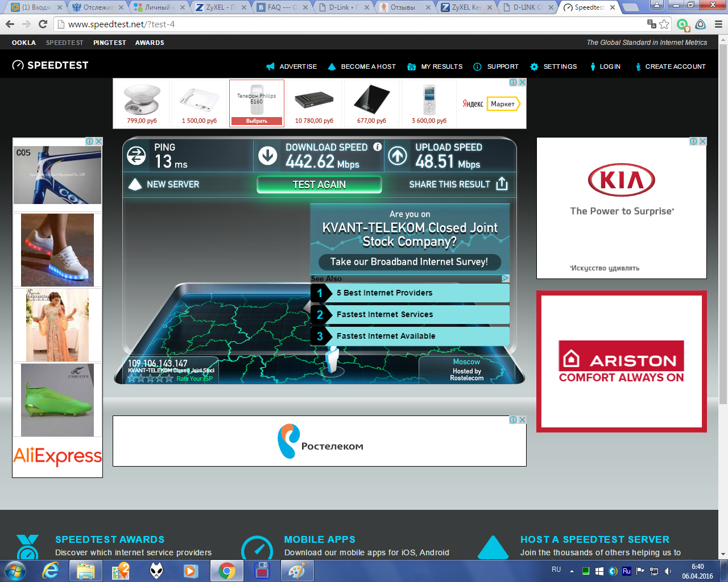Image resolution: width=728 pixels, height=582 pixels.
Task: Click the New Server button
Action: click(x=164, y=184)
